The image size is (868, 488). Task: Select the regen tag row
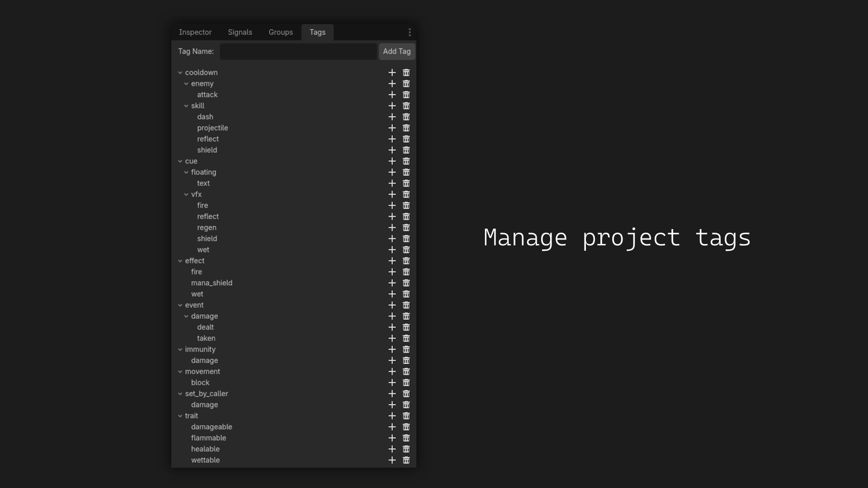coord(294,228)
